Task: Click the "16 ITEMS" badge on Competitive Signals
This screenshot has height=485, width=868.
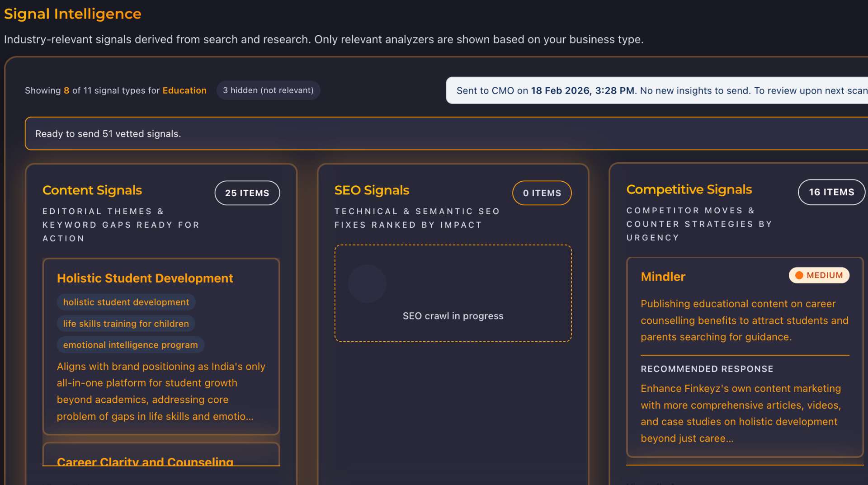Action: (831, 192)
